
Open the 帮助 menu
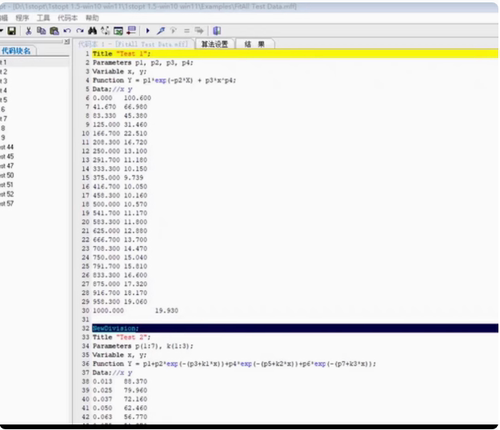pyautogui.click(x=92, y=18)
